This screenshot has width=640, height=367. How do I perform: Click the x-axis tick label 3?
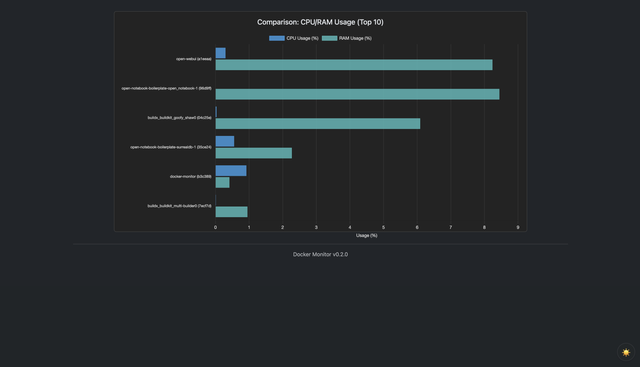pos(316,227)
